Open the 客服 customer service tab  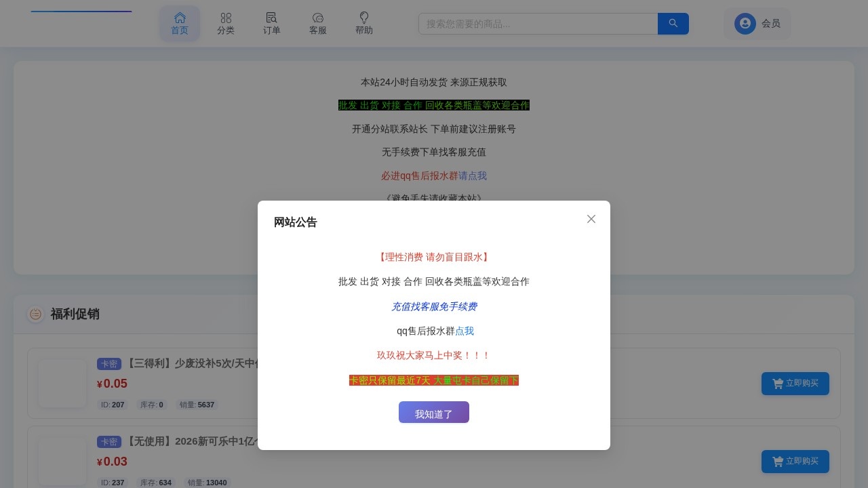pos(318,24)
